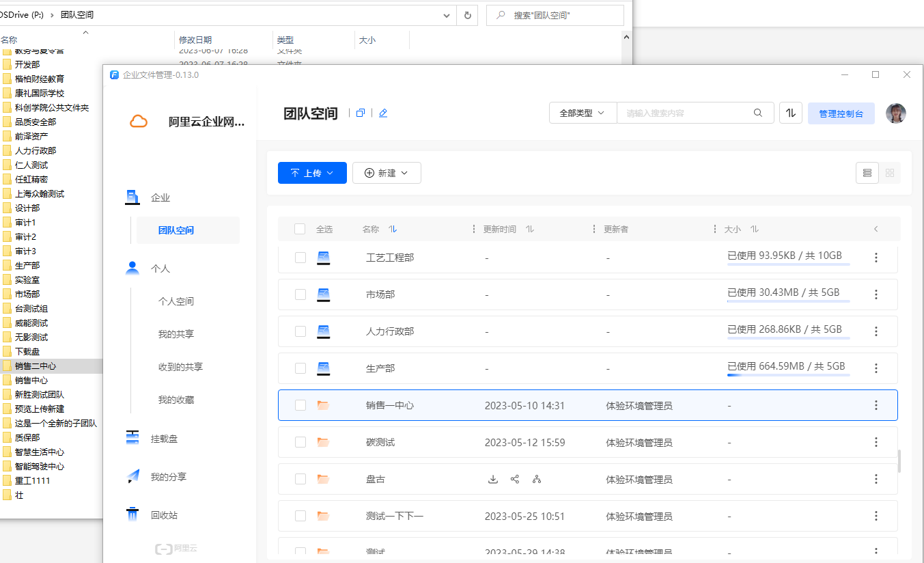
Task: Click column handle dots before 大小
Action: [x=715, y=230]
